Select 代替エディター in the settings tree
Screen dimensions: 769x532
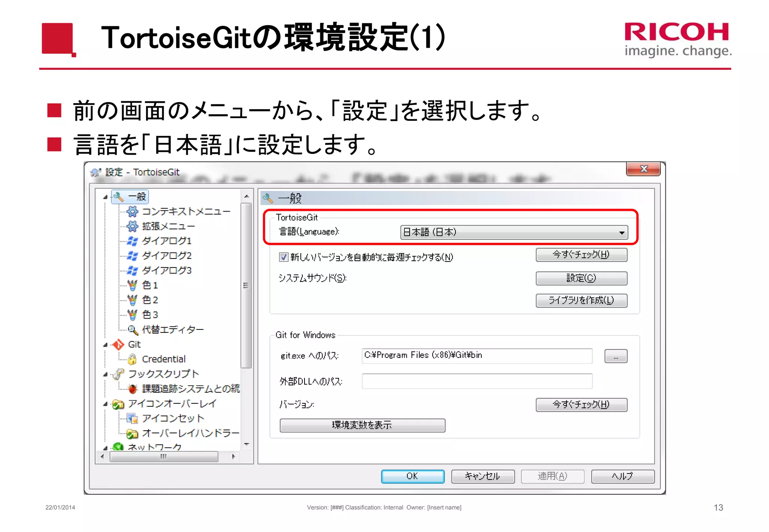pos(173,329)
